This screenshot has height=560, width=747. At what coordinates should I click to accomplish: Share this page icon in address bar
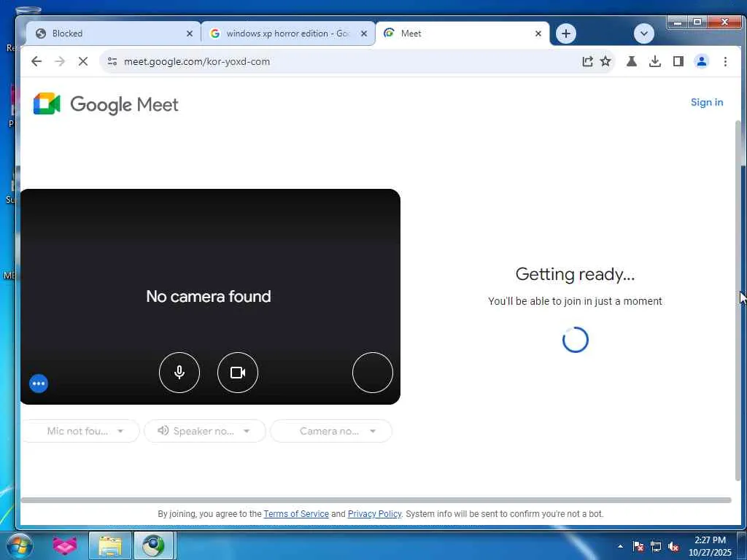[587, 61]
